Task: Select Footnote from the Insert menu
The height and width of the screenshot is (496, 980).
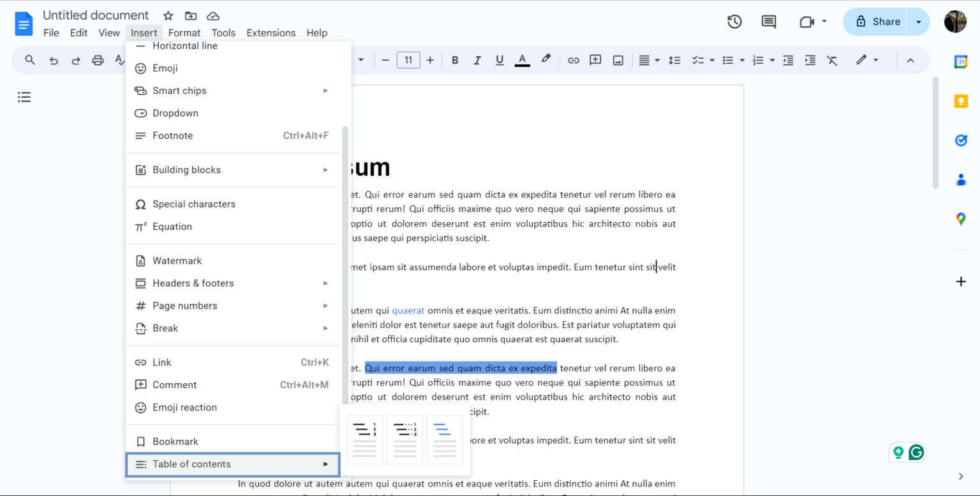Action: [x=171, y=135]
